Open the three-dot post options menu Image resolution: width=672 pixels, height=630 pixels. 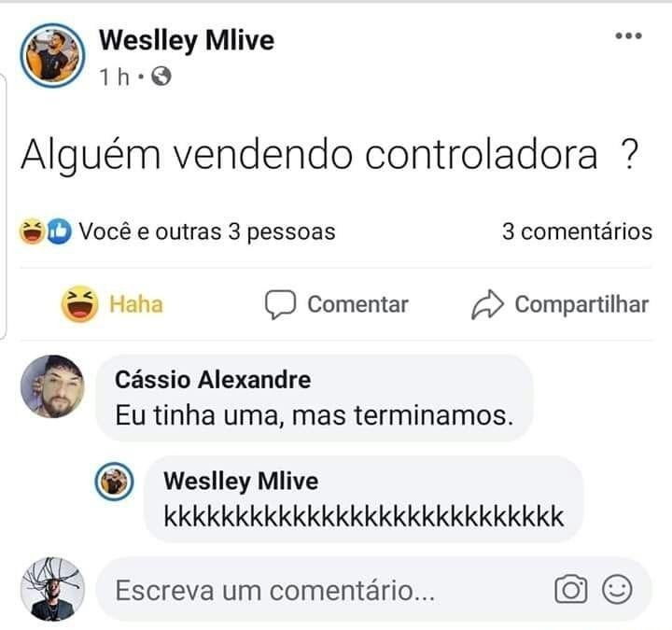pyautogui.click(x=628, y=36)
